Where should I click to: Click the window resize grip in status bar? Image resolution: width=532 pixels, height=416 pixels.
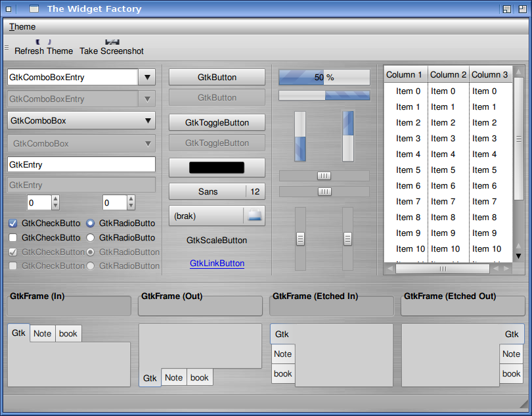pos(524,403)
